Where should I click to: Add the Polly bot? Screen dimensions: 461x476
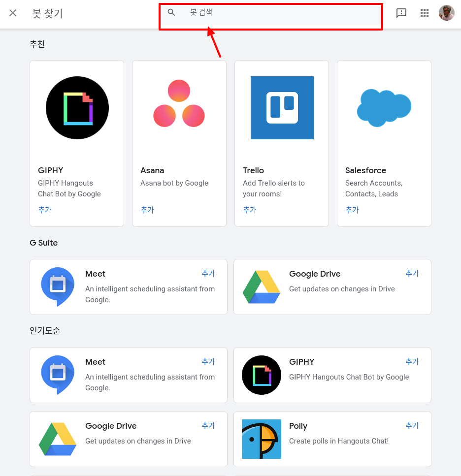[412, 426]
